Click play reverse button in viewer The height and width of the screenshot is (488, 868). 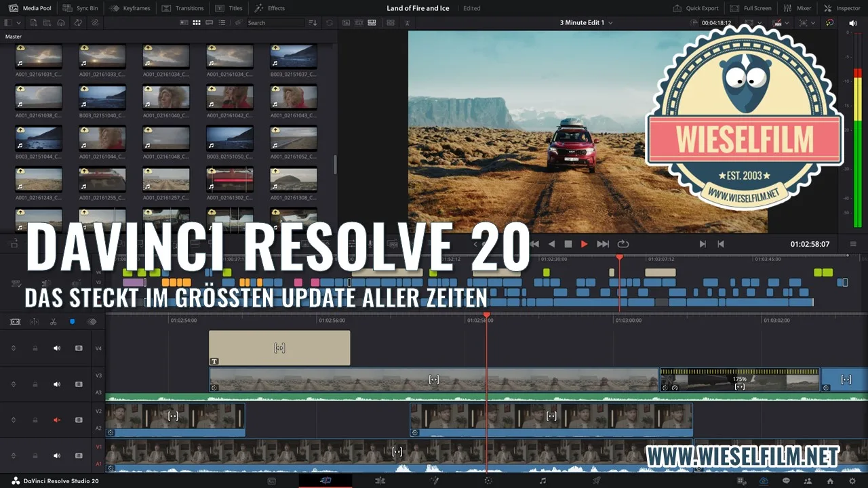coord(551,244)
